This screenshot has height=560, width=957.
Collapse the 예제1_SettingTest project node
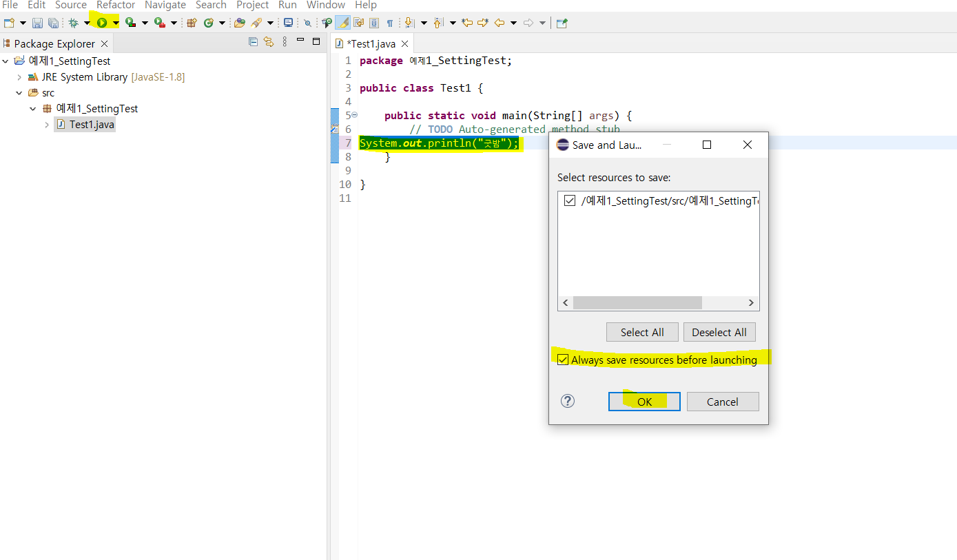click(x=6, y=61)
